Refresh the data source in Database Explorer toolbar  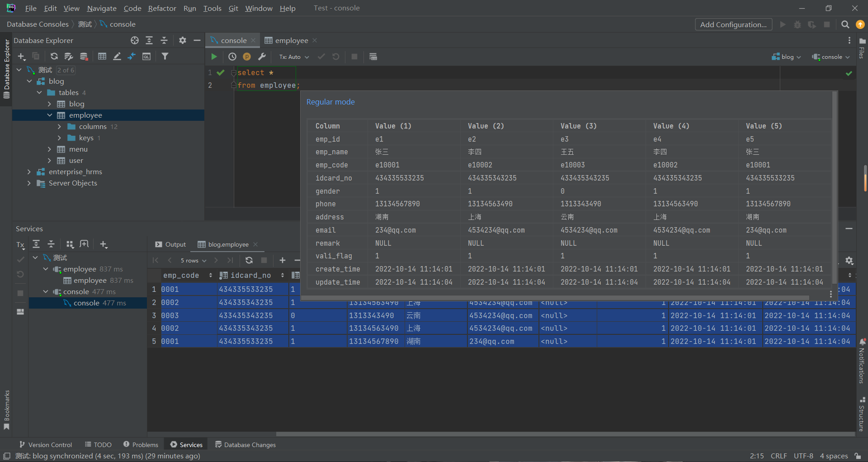[54, 56]
